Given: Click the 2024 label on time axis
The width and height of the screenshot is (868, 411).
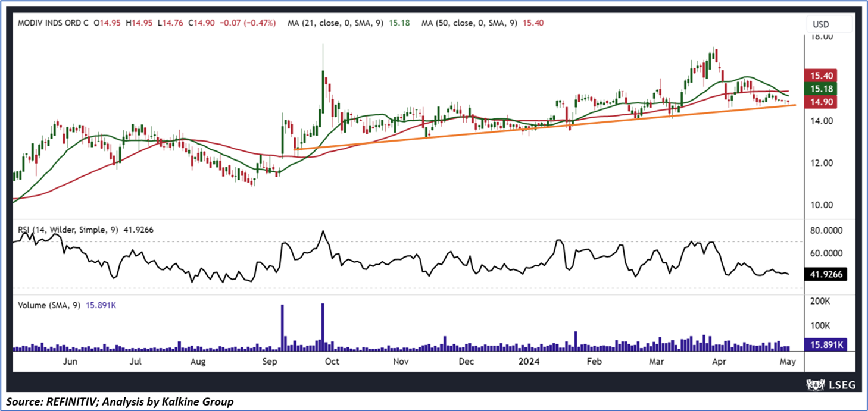Looking at the screenshot, I should point(529,362).
